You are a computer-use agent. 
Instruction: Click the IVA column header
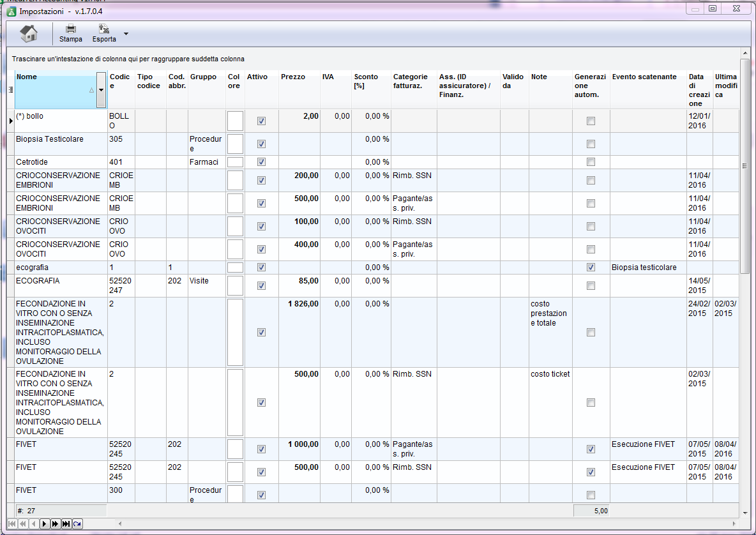(x=336, y=89)
